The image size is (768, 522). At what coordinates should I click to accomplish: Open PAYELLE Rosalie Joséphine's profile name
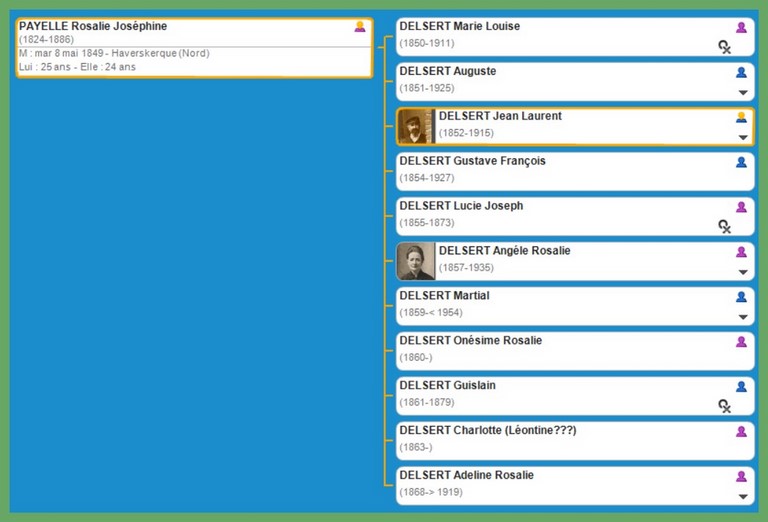click(x=93, y=26)
